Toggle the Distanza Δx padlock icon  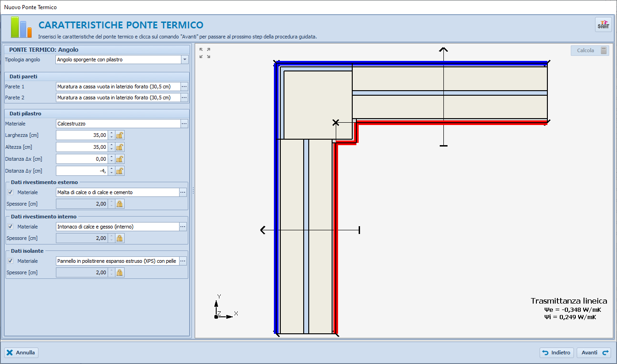120,159
